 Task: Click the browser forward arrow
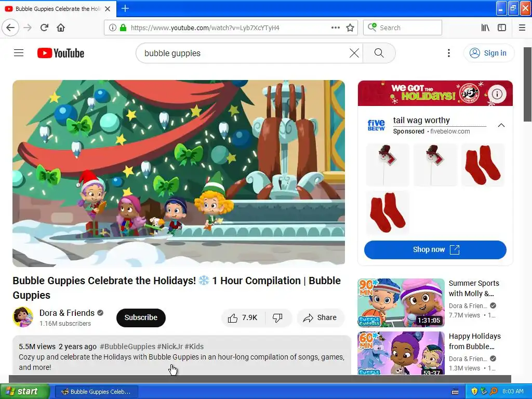coord(28,28)
